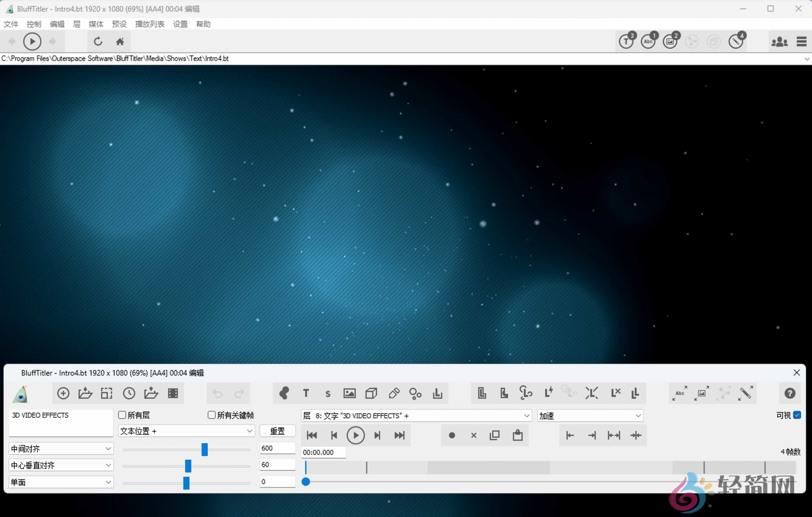The image size is (812, 517).
Task: Add a new picture layer
Action: coord(349,393)
